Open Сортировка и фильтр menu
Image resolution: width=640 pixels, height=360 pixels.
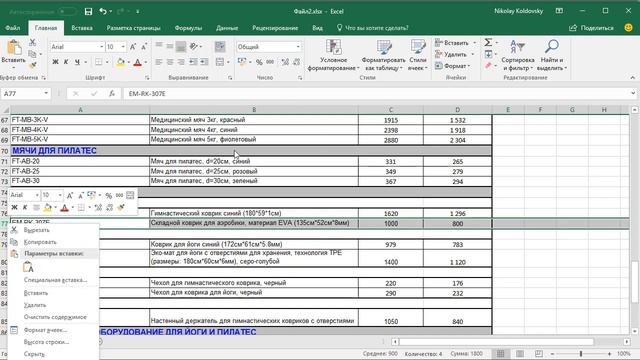[518, 55]
